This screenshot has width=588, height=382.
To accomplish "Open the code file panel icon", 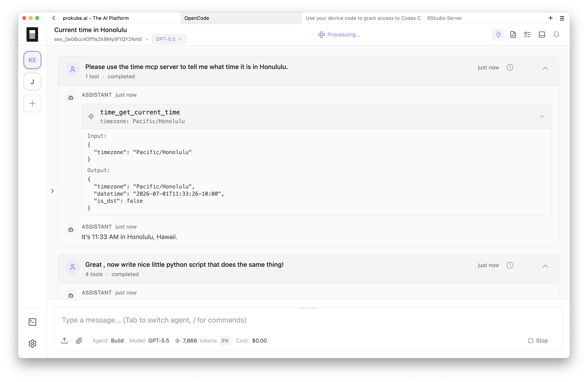I will pyautogui.click(x=513, y=34).
